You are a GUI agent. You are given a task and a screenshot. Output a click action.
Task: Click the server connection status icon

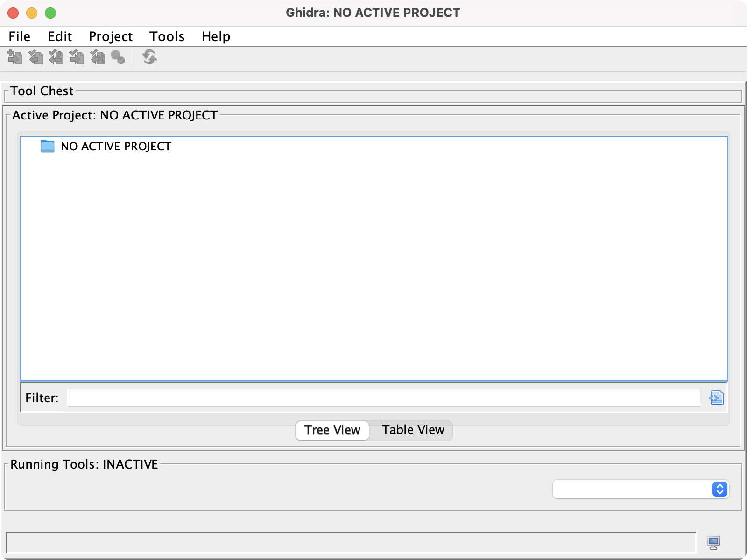point(713,542)
